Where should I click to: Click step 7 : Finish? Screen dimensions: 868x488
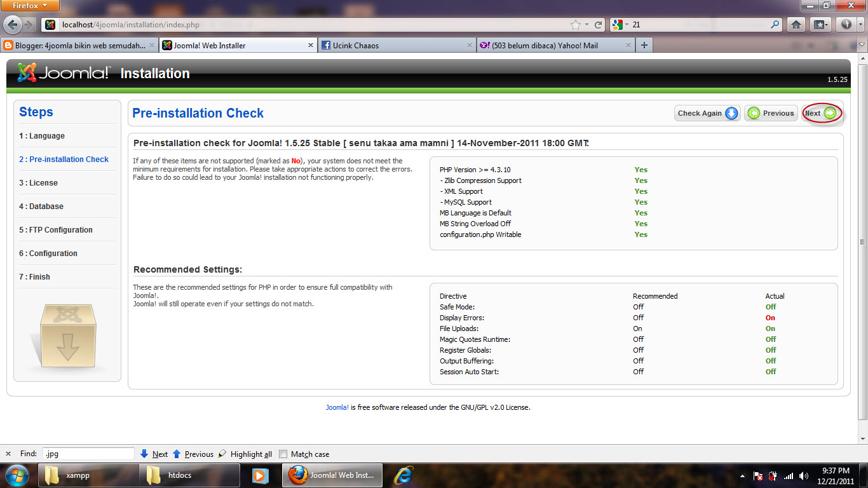[x=34, y=277]
